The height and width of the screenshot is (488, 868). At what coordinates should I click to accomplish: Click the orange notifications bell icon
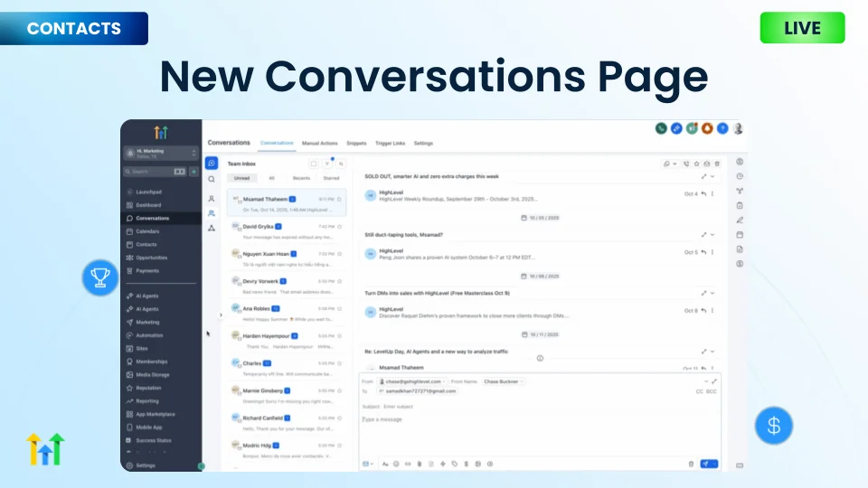point(707,128)
